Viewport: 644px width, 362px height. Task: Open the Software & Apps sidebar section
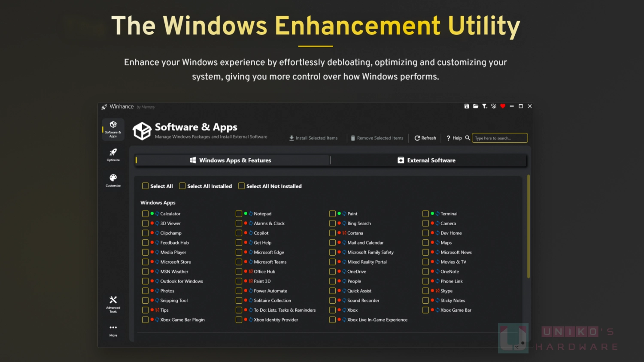tap(113, 129)
